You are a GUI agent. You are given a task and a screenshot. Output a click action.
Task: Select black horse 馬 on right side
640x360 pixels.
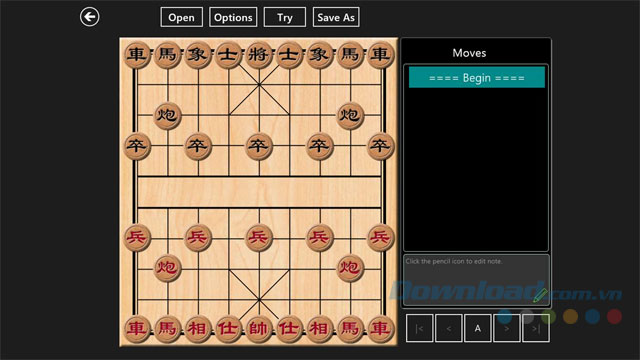pos(350,54)
